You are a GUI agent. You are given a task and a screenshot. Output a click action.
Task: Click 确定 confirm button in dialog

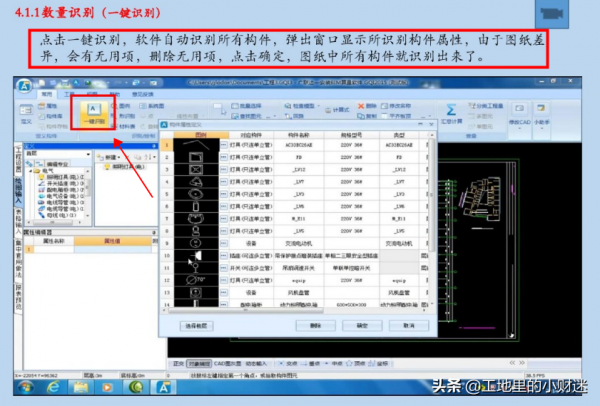point(362,326)
